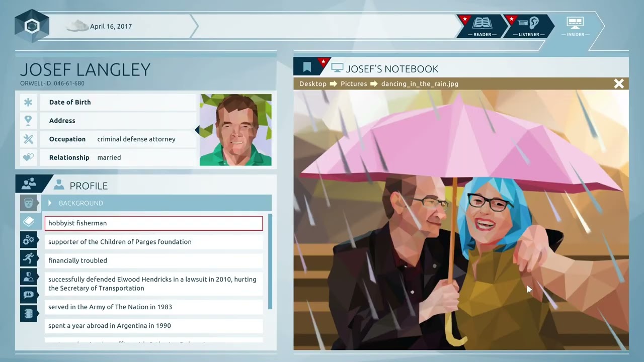The width and height of the screenshot is (644, 362).
Task: Select the person with shield category icon
Action: click(29, 277)
